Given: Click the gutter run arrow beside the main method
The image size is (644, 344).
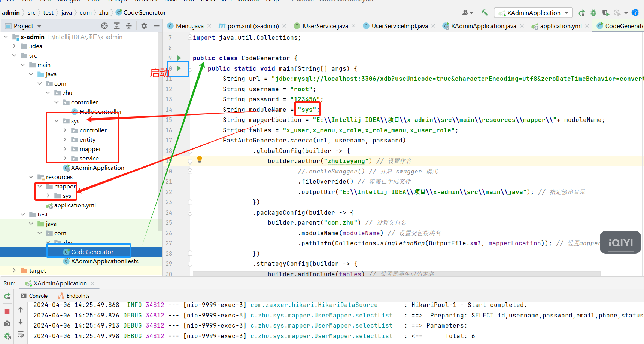Looking at the screenshot, I should tap(179, 68).
